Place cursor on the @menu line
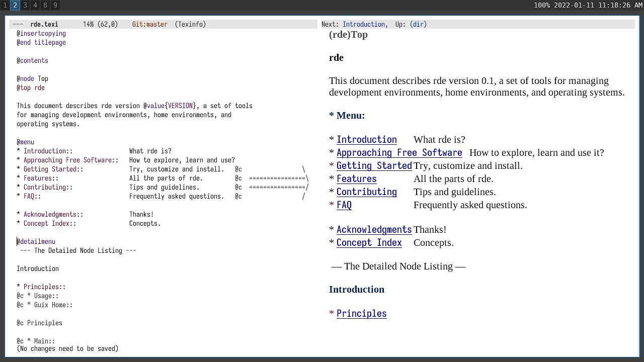Image resolution: width=644 pixels, height=362 pixels. pyautogui.click(x=25, y=142)
